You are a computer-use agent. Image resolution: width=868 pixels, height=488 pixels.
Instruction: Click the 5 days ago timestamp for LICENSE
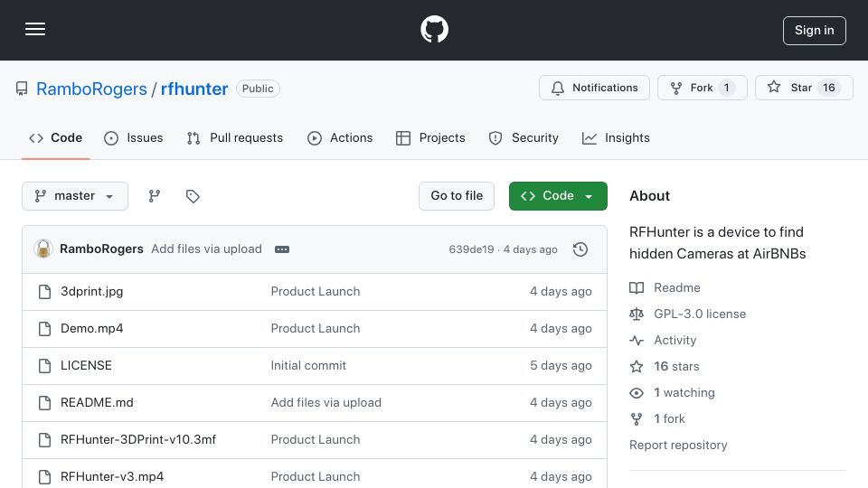(x=561, y=366)
